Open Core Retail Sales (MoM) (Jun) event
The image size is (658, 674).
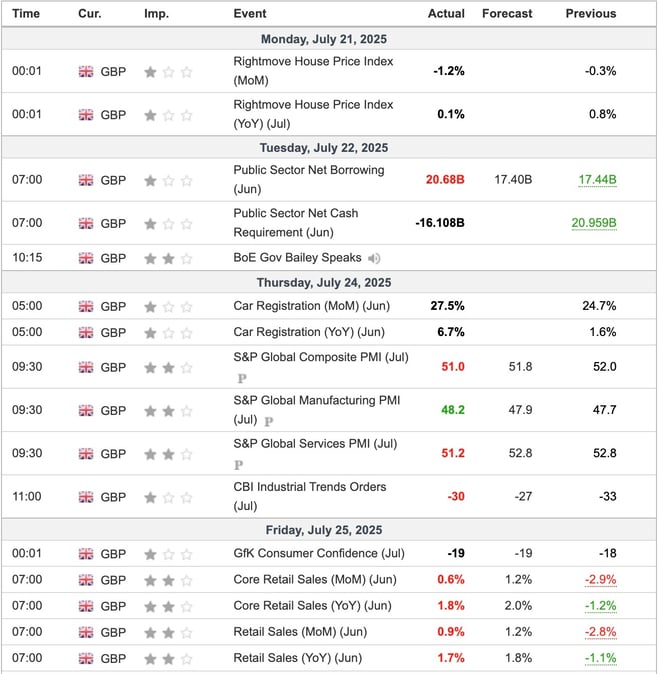coord(315,579)
